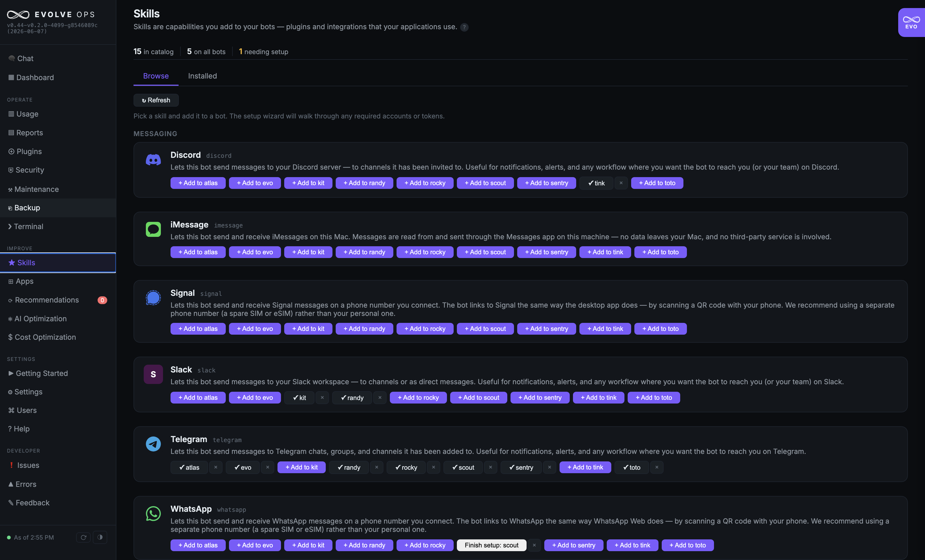Add Slack to rocky
This screenshot has height=560, width=925.
coord(418,398)
